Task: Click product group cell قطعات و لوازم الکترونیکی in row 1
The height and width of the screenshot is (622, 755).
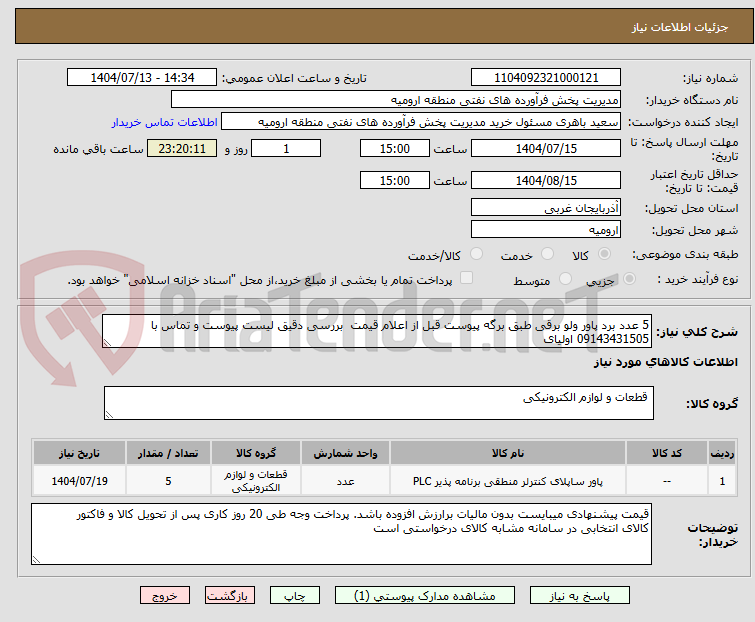Action: point(256,480)
